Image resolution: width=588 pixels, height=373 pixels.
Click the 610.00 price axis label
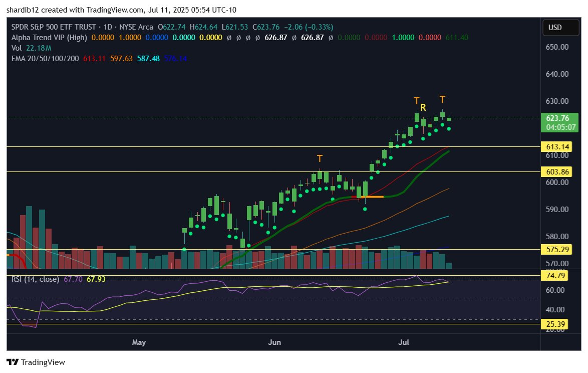[557, 155]
